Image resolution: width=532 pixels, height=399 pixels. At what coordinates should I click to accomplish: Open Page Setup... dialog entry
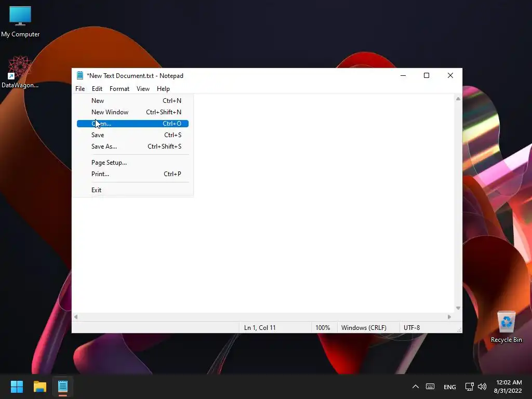(x=132, y=163)
